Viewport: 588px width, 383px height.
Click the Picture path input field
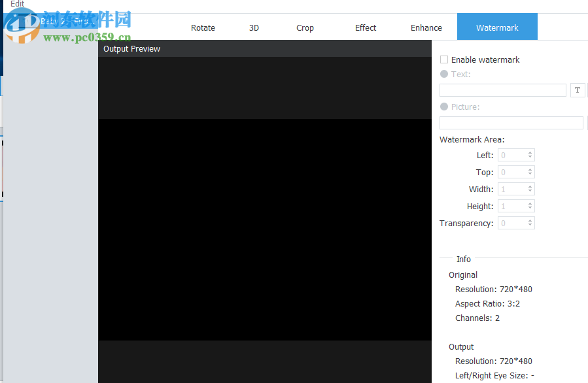(x=511, y=122)
